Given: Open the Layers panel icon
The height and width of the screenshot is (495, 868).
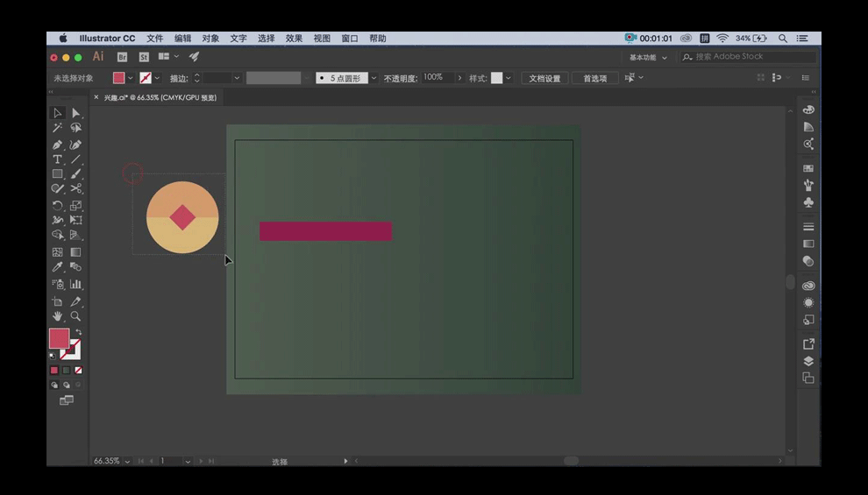Looking at the screenshot, I should [808, 361].
